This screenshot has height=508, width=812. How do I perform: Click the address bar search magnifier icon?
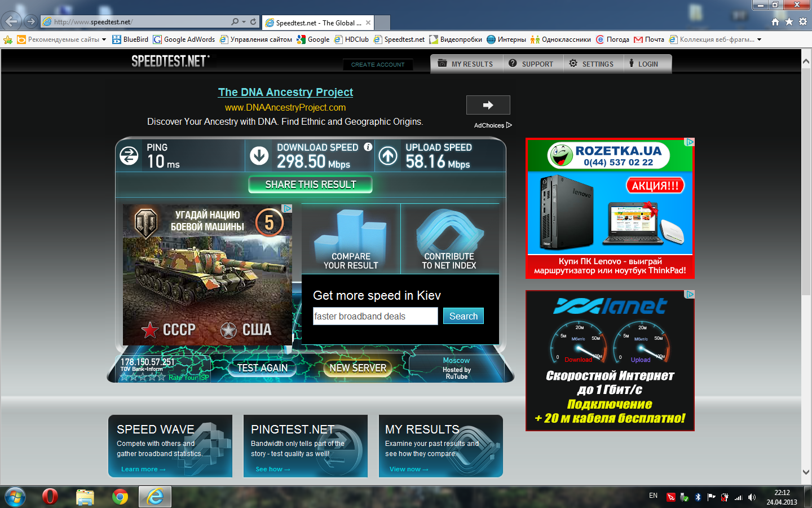tap(235, 22)
